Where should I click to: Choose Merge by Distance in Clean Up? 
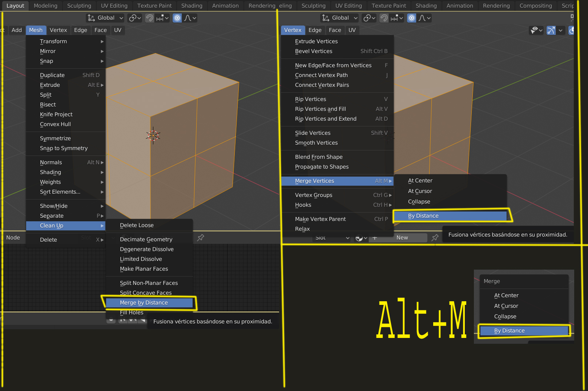pos(149,303)
